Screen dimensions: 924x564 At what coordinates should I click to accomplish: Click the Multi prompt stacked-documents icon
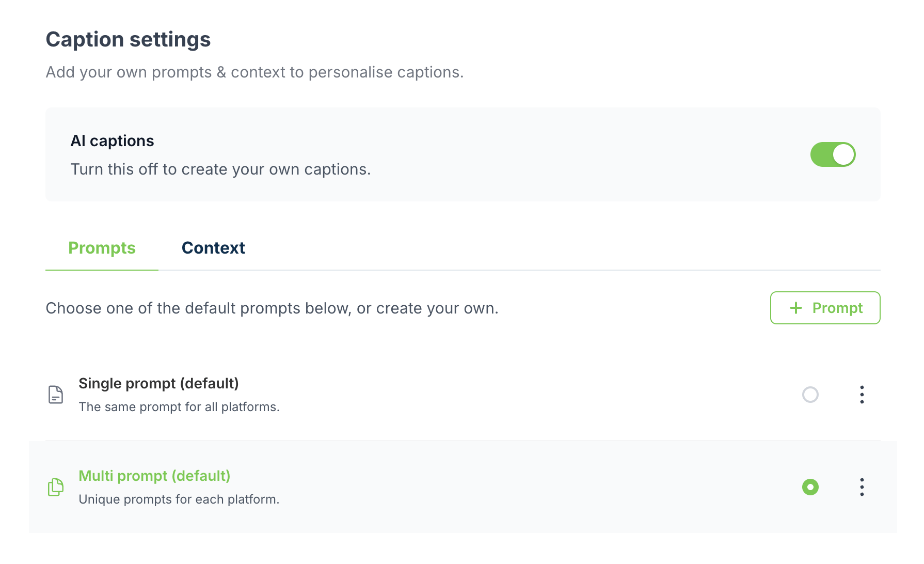[x=56, y=487]
